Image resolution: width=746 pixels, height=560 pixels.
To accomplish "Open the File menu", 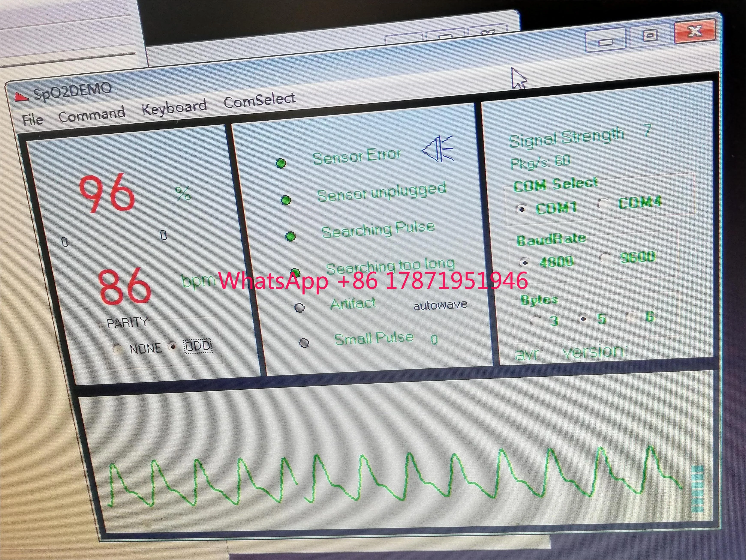I will coord(32,120).
